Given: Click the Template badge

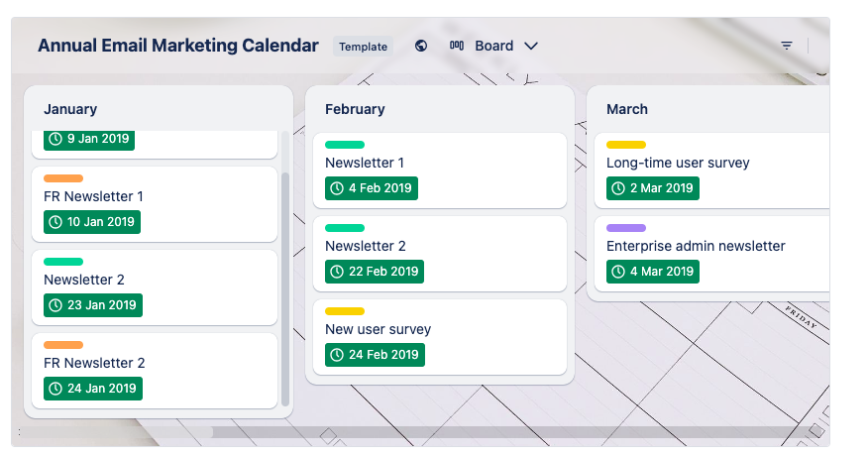Looking at the screenshot, I should pos(364,47).
